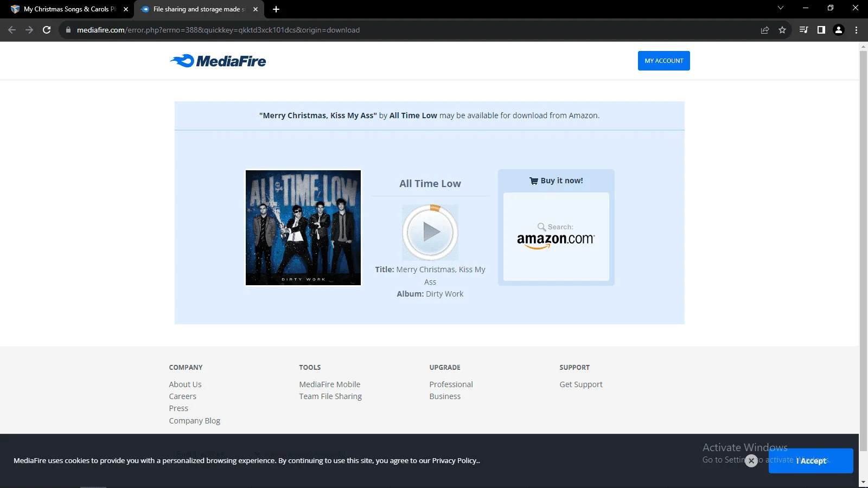This screenshot has width=868, height=488.
Task: Open the media control icon in the toolbar
Action: [x=804, y=30]
